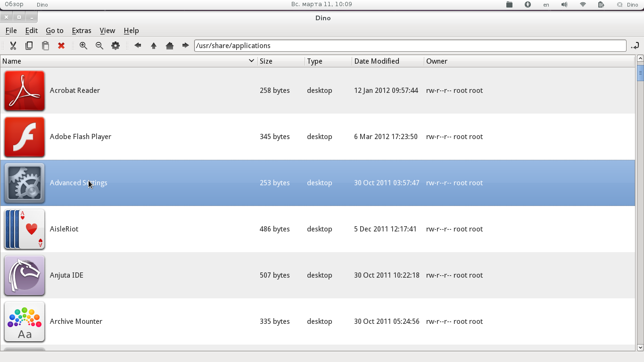Select the Adobe Flash Player name text
This screenshot has height=362, width=644.
point(81,137)
